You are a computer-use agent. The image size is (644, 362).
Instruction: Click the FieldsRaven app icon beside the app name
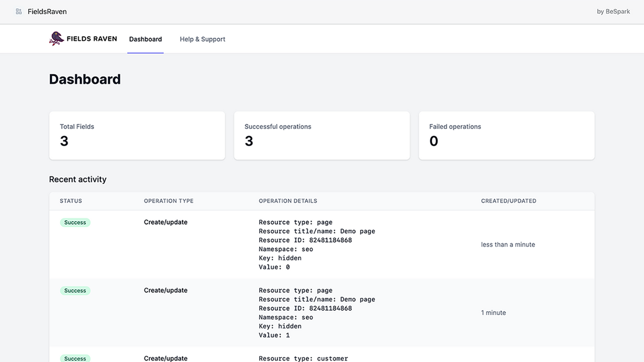click(19, 11)
